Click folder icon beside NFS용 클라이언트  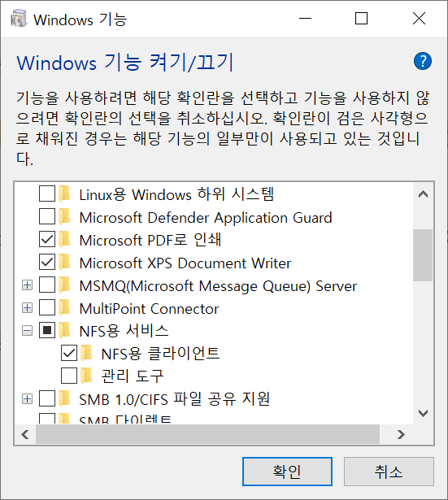[x=86, y=353]
